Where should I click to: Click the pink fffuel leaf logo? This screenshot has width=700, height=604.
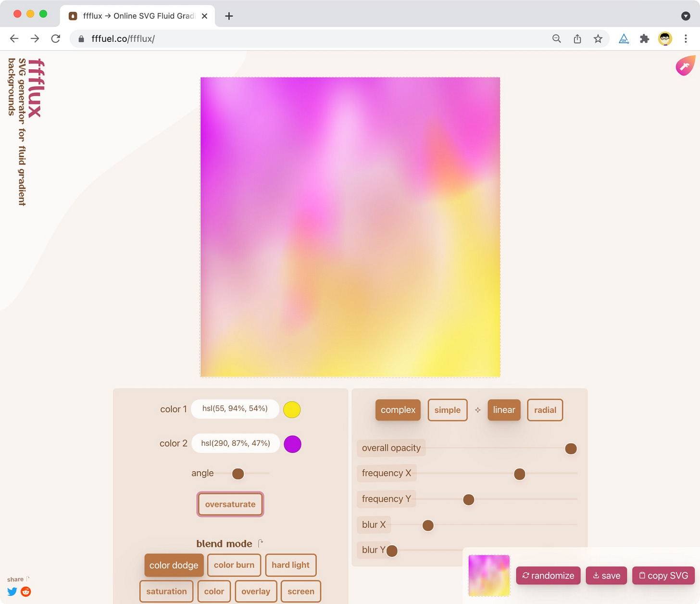click(x=685, y=66)
